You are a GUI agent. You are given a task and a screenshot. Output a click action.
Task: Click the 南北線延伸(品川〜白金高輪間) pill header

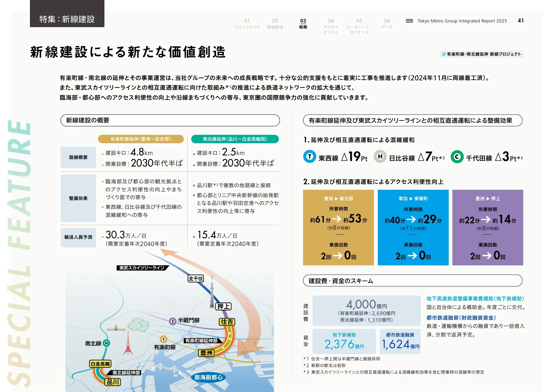click(235, 139)
